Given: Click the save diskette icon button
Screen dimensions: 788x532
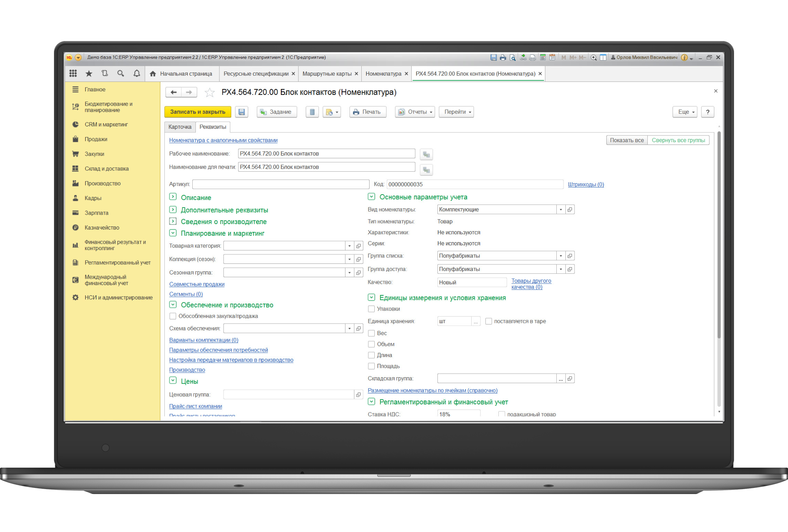Looking at the screenshot, I should point(242,112).
